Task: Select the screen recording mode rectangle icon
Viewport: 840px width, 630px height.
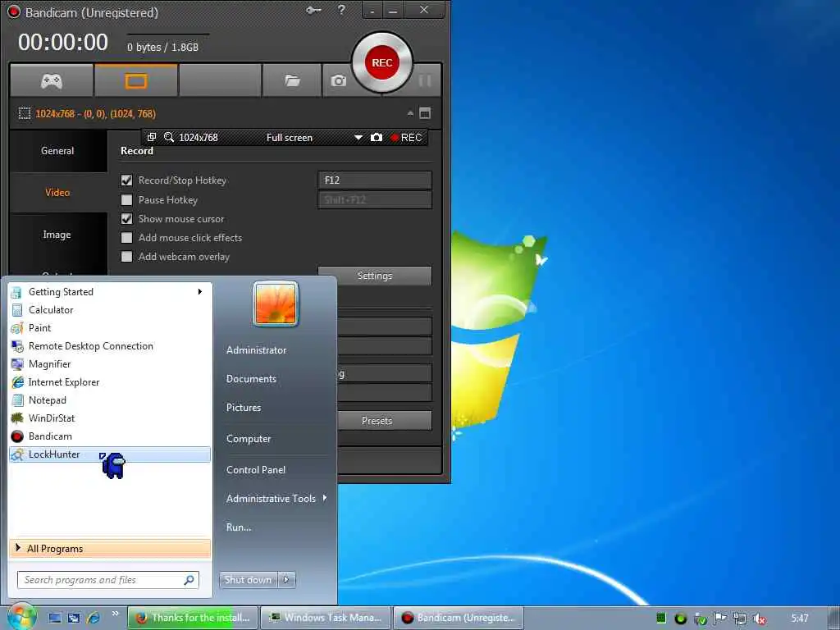Action: tap(136, 81)
